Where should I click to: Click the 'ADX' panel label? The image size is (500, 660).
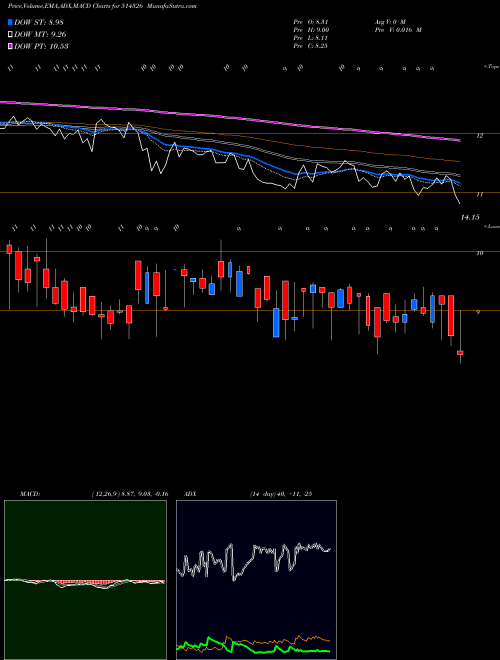(191, 494)
